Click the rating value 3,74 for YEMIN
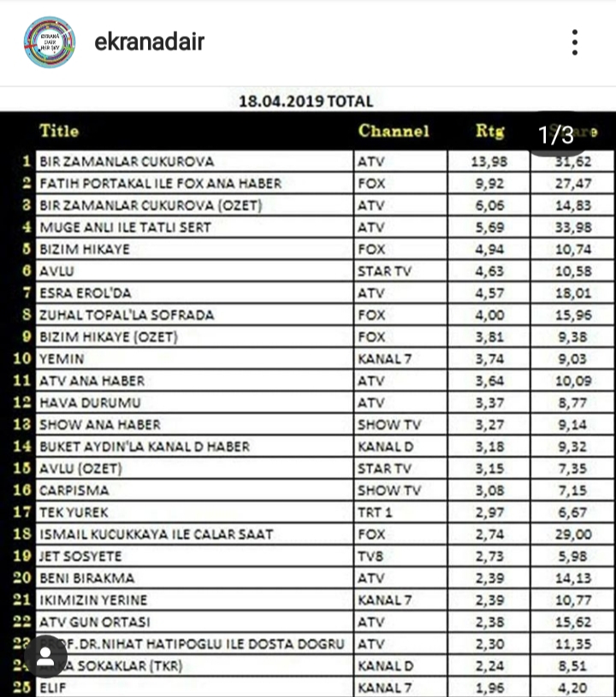This screenshot has height=697, width=616. [x=489, y=360]
